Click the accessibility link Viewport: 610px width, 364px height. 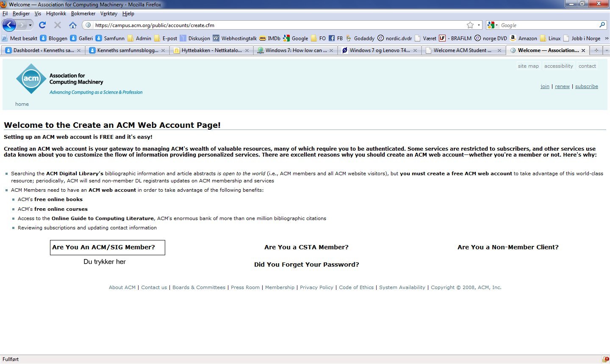point(558,66)
